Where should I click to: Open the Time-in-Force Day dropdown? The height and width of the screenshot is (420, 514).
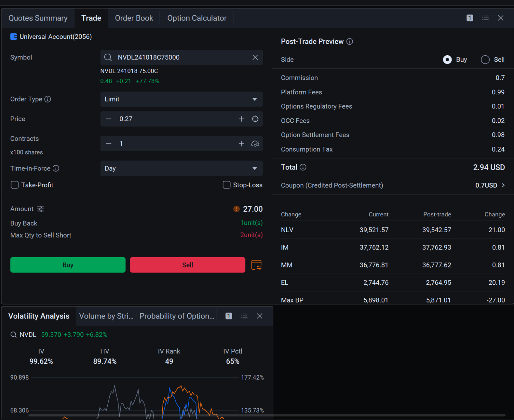pos(182,168)
